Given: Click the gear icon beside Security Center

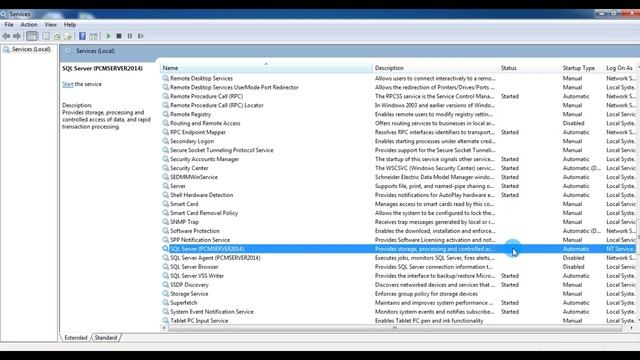Looking at the screenshot, I should click(x=165, y=168).
